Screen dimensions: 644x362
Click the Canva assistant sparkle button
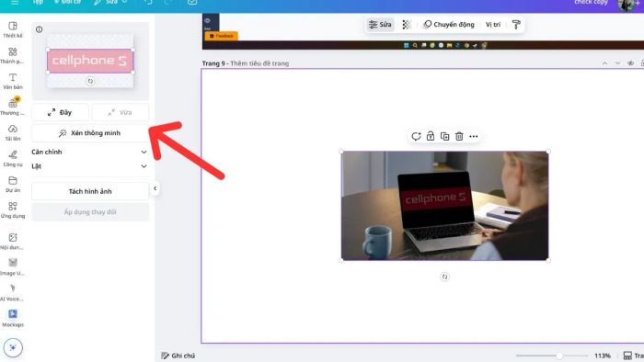[x=13, y=347]
